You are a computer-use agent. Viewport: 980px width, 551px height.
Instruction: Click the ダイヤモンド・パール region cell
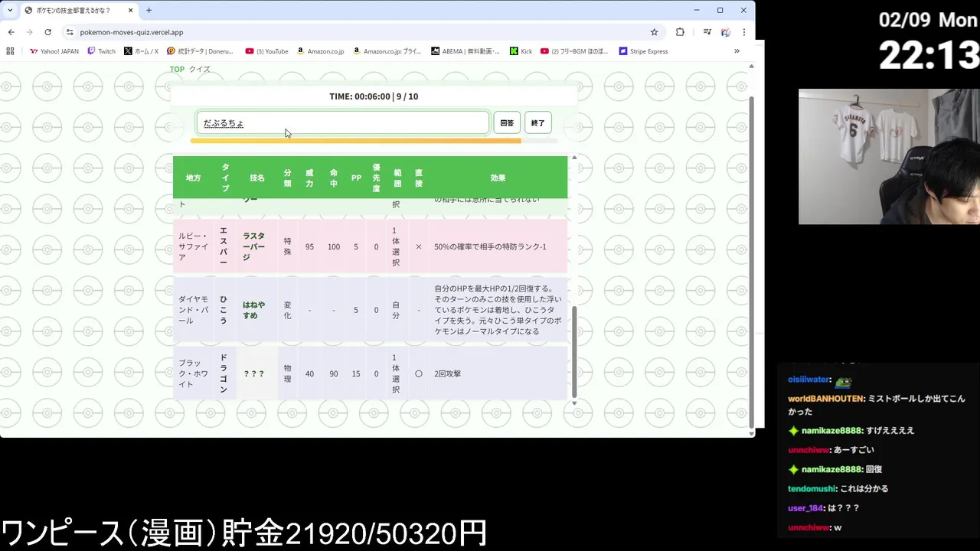click(x=193, y=310)
